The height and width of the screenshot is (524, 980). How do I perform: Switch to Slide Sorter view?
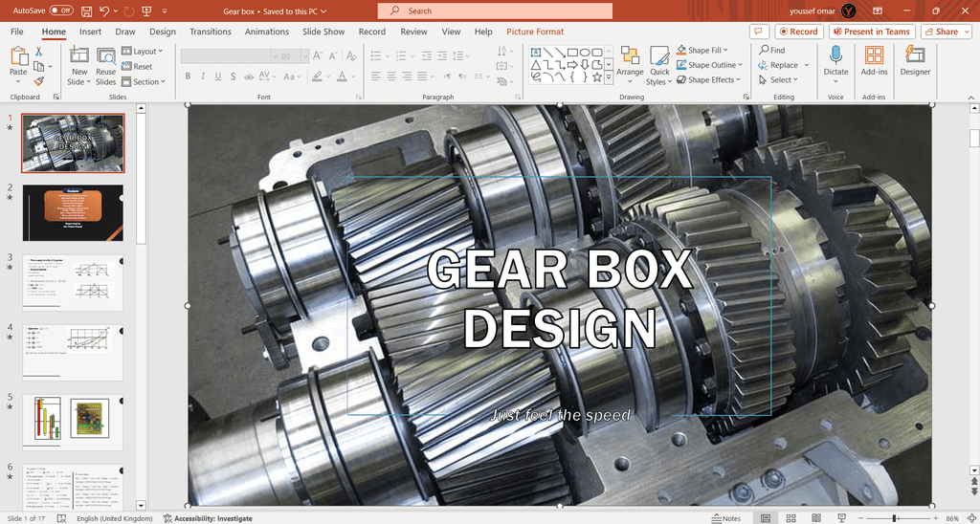791,518
